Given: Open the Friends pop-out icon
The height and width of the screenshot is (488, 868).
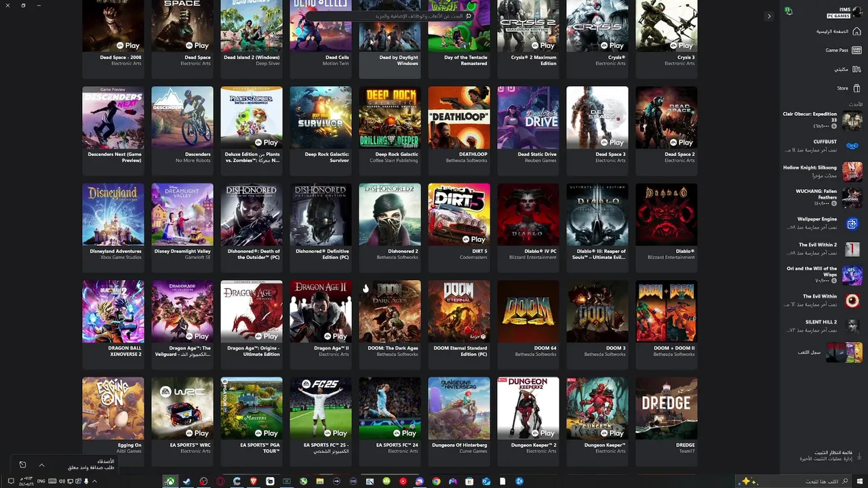Looking at the screenshot, I should pos(22,465).
